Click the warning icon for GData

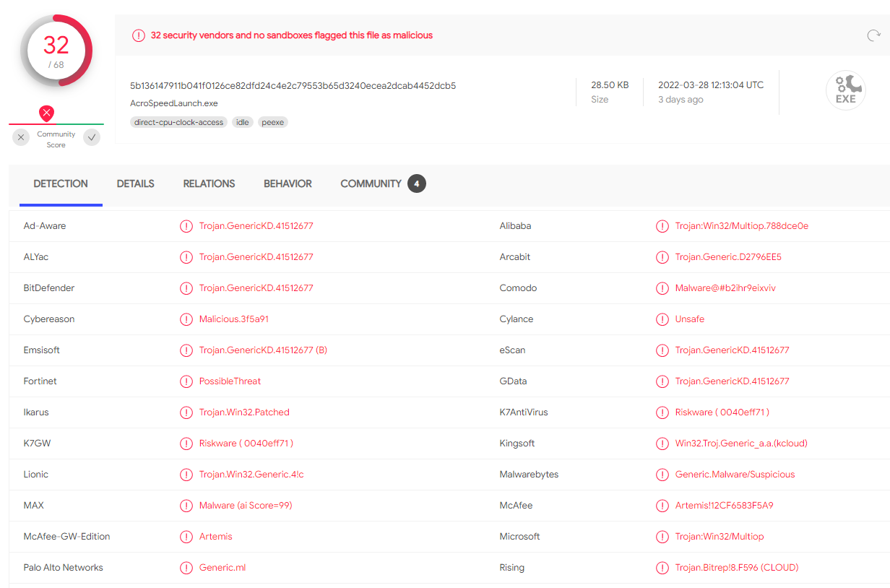tap(662, 381)
